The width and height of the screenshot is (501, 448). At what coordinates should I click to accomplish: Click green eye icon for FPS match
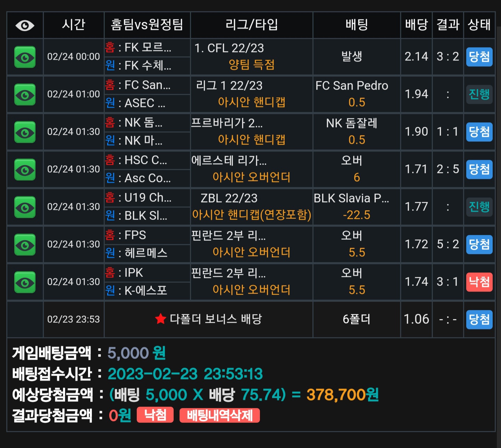click(x=25, y=245)
